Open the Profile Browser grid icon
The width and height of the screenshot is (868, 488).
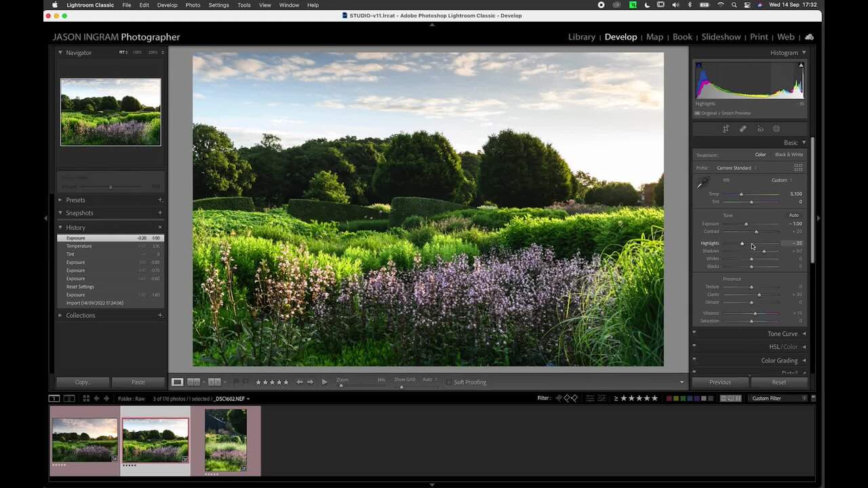pyautogui.click(x=798, y=167)
